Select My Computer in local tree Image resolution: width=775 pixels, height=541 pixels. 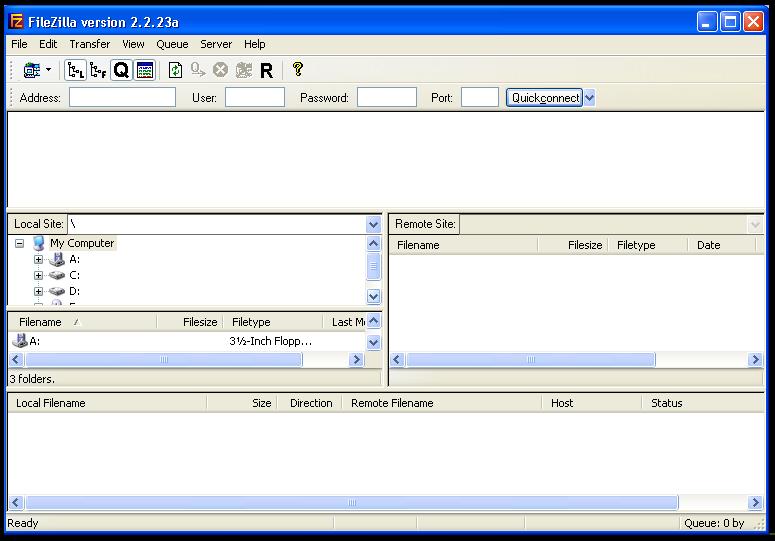pyautogui.click(x=82, y=243)
